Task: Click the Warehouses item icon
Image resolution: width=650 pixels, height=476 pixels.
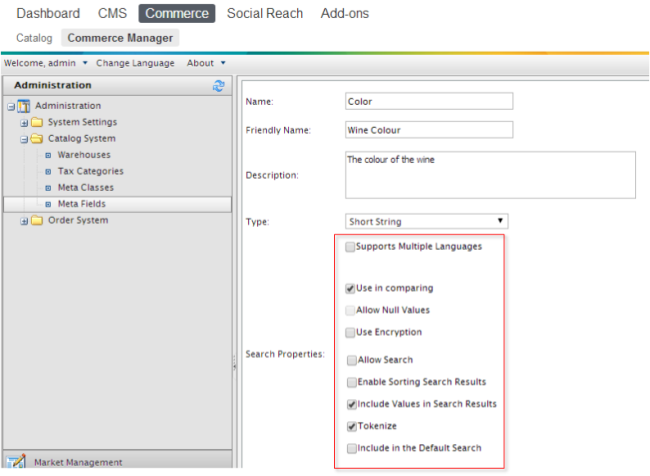Action: pos(47,155)
